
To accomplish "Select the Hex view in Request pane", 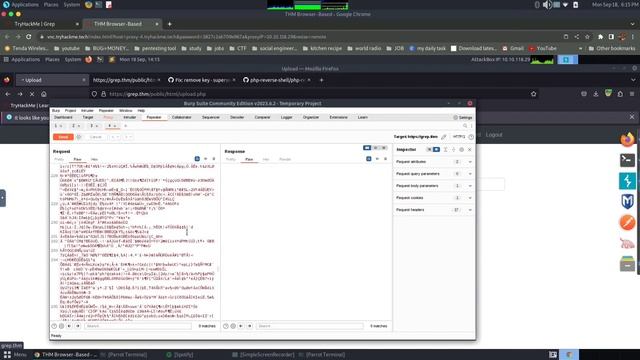I will (94, 159).
